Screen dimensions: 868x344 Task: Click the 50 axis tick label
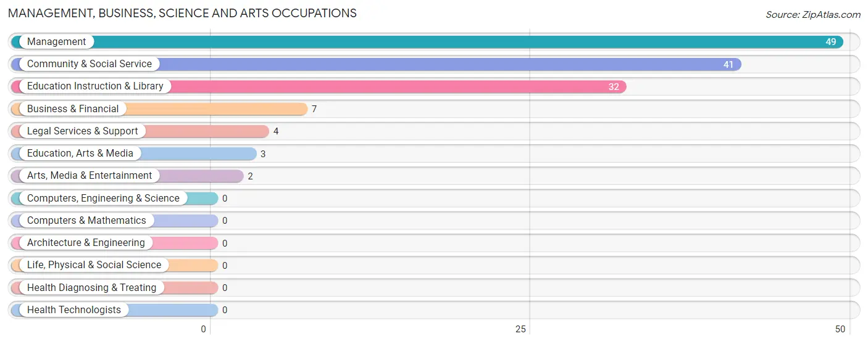coord(840,329)
